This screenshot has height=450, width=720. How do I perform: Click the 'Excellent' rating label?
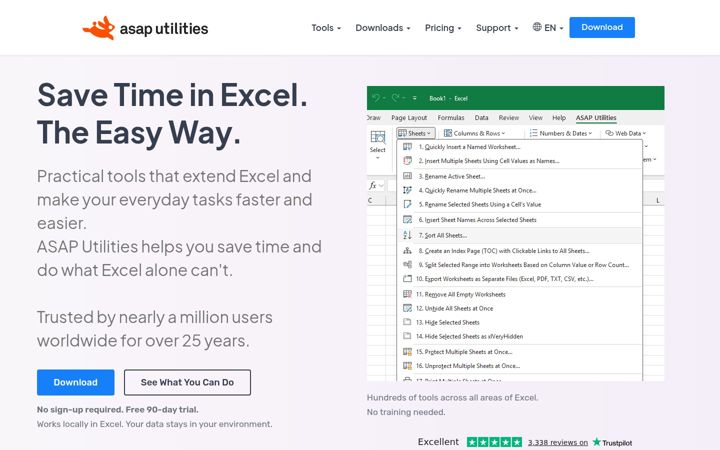point(438,442)
